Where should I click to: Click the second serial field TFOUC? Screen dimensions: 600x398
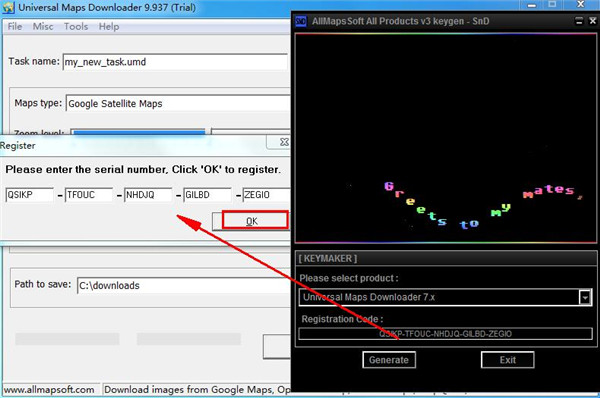[89, 195]
